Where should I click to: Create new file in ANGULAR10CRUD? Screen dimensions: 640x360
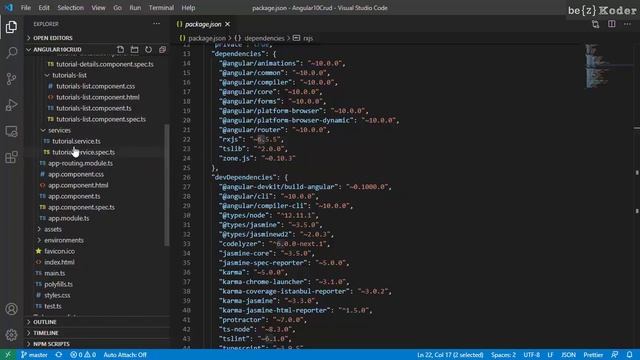(x=120, y=49)
